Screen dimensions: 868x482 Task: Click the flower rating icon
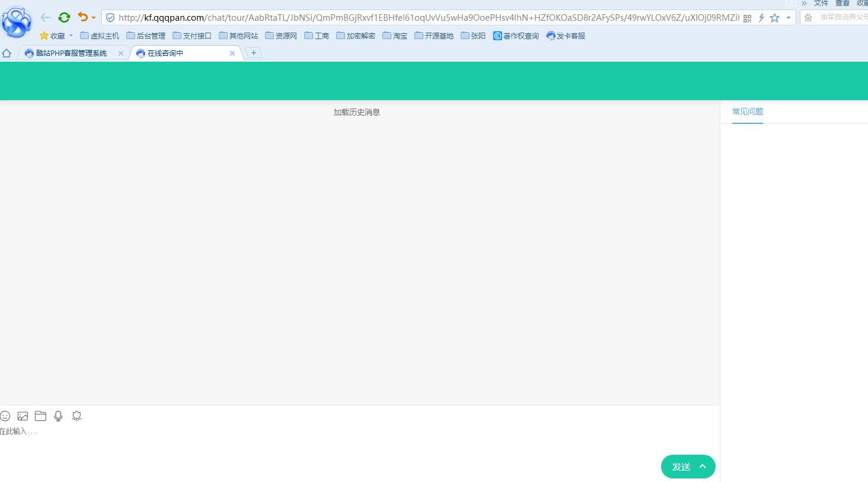tap(76, 416)
